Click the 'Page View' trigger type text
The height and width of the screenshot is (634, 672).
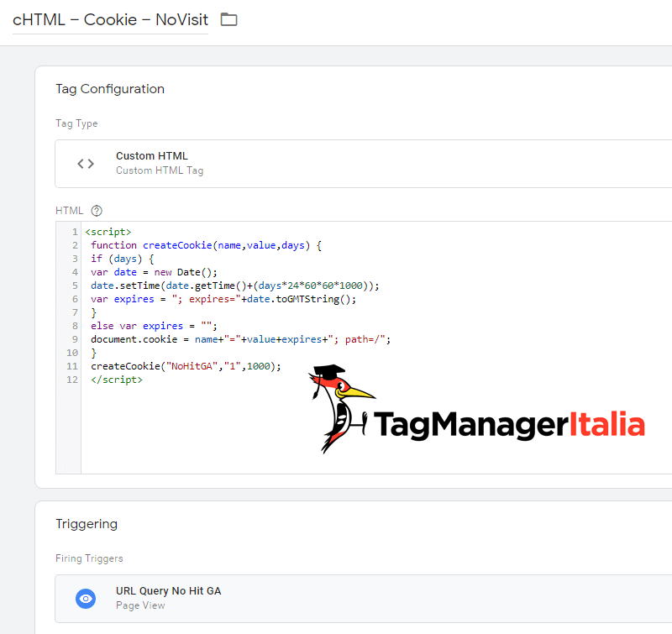[140, 605]
